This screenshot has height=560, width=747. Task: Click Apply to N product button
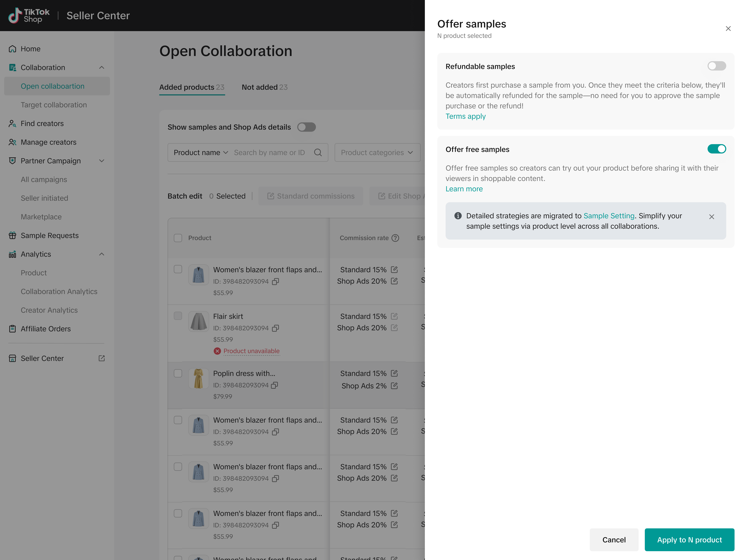(689, 540)
